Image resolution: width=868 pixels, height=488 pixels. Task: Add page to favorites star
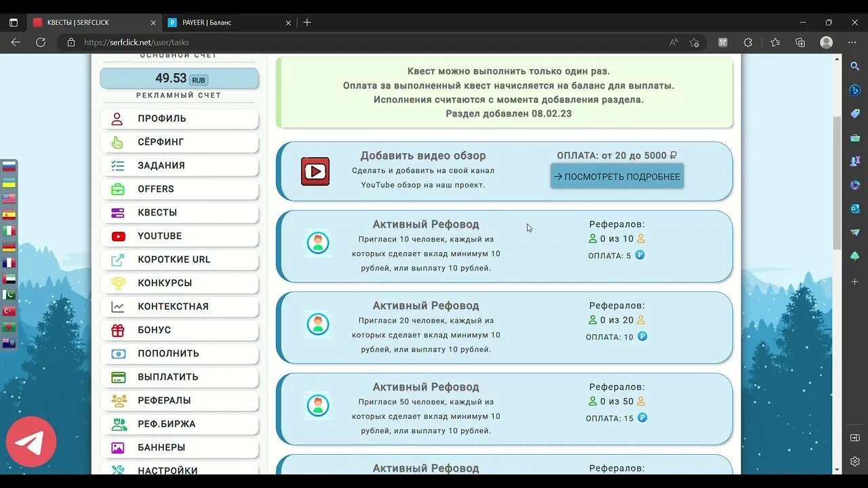tap(694, 42)
